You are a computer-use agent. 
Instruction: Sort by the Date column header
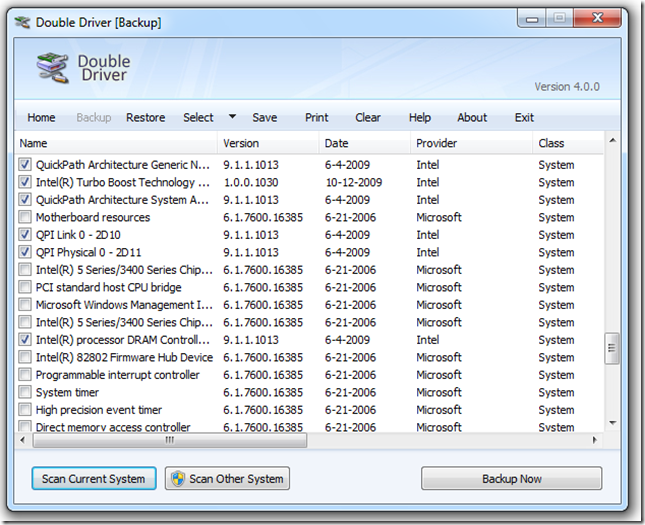pyautogui.click(x=365, y=143)
